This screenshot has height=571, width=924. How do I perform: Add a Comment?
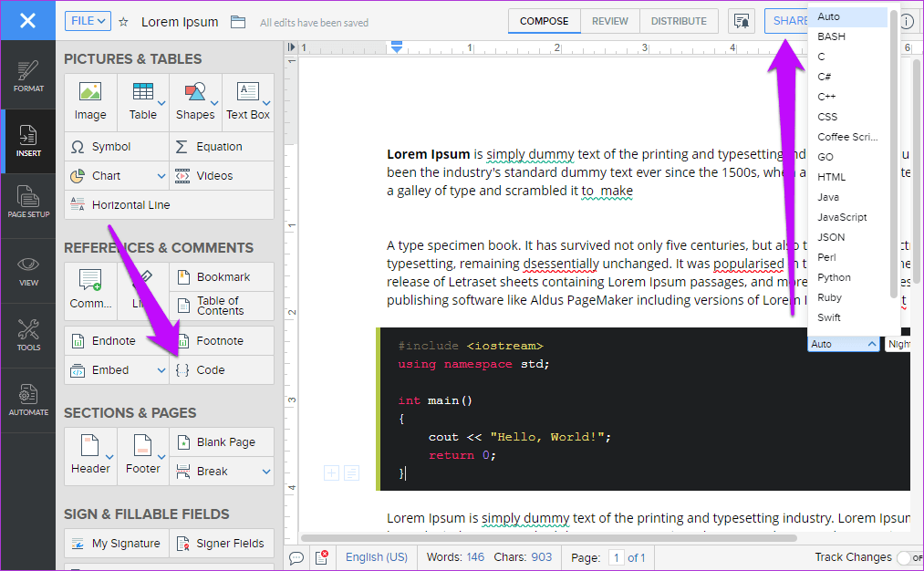click(90, 289)
